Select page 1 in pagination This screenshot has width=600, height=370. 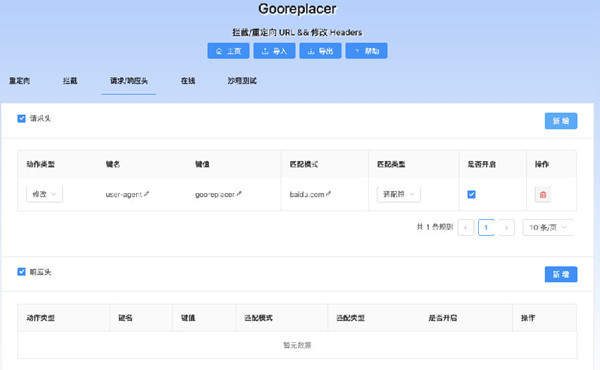tap(486, 228)
